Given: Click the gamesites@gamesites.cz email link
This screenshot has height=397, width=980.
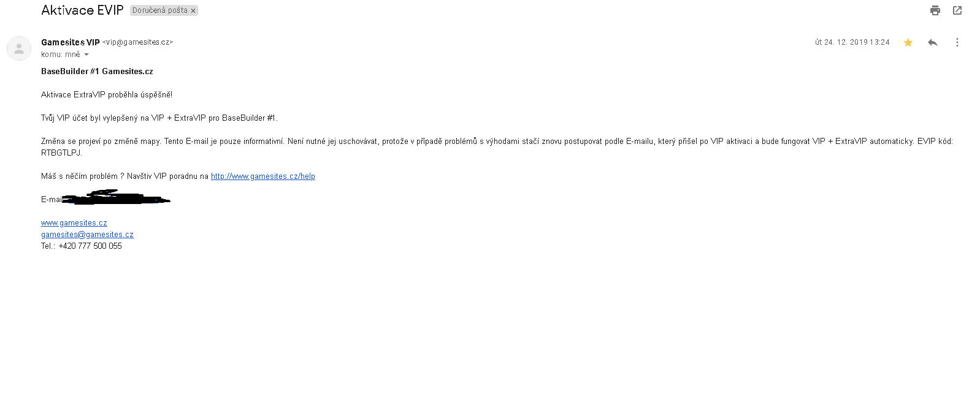Looking at the screenshot, I should 87,235.
